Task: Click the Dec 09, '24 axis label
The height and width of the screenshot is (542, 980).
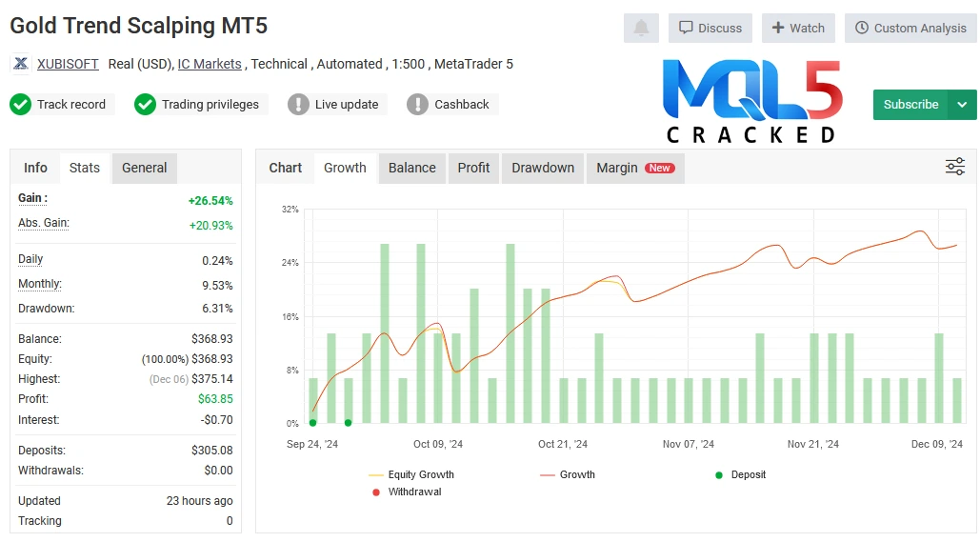Action: [x=937, y=444]
